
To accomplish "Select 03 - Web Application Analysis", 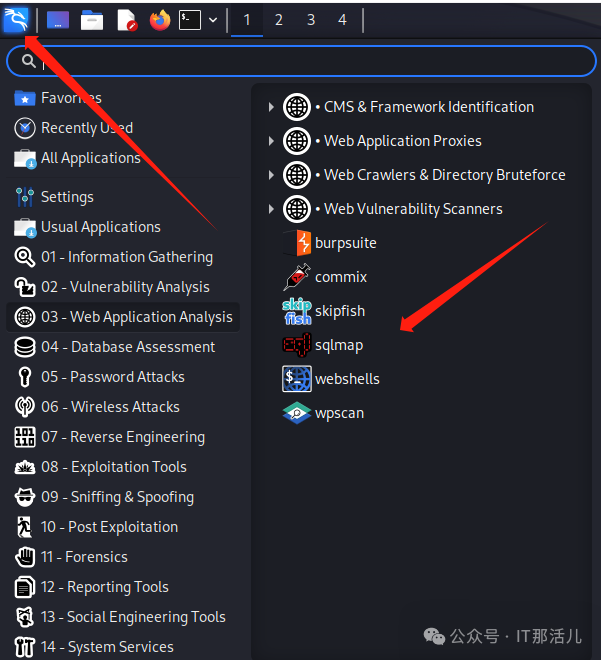I will tap(123, 317).
